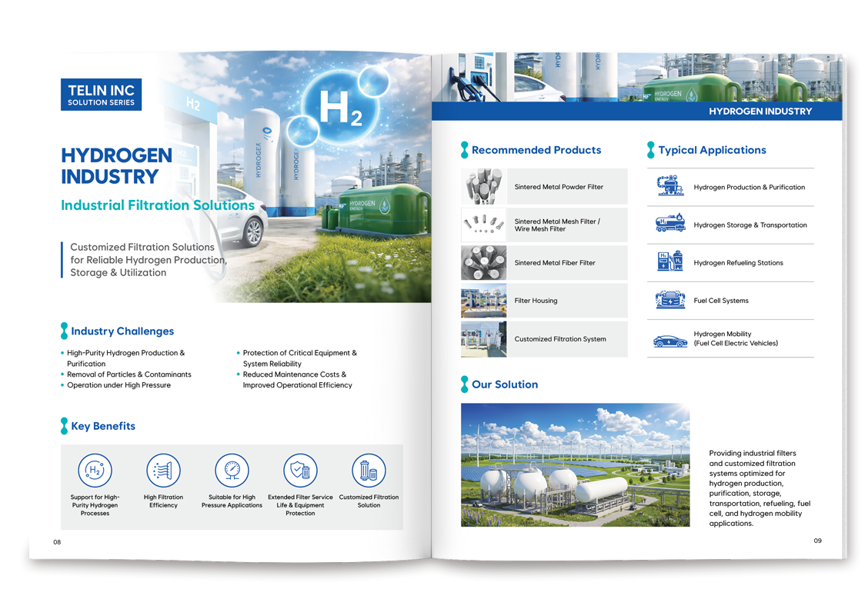Click the Customized Filtration System label
Screen dimensions: 868x609
560,338
